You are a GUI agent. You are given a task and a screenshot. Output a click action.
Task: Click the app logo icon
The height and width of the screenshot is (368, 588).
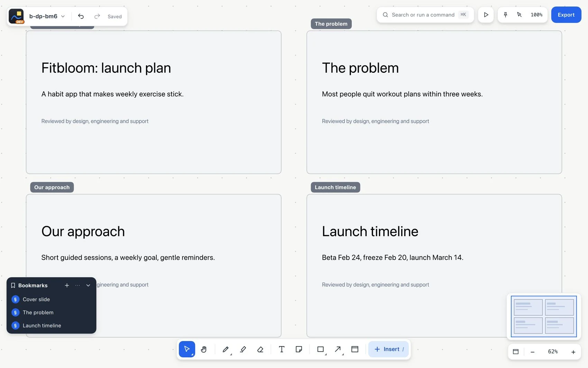(x=16, y=16)
